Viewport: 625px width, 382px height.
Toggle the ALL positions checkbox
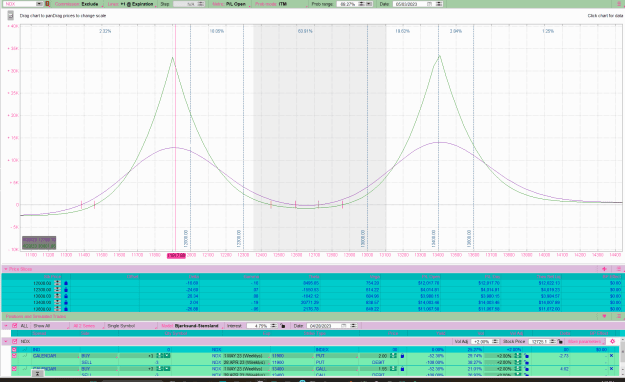click(15, 326)
